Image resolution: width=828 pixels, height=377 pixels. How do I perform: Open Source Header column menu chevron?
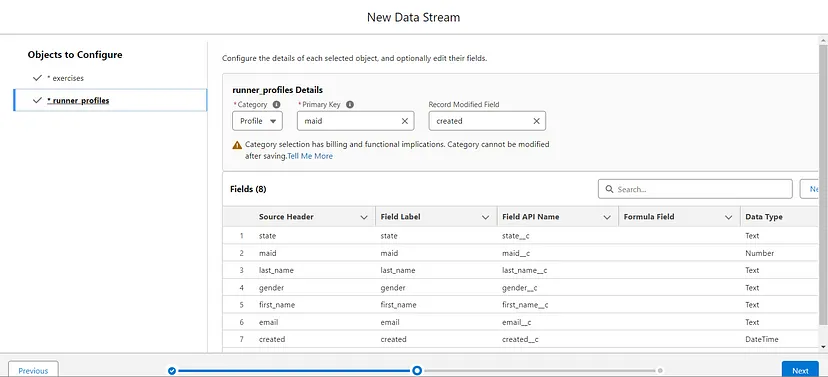point(364,217)
